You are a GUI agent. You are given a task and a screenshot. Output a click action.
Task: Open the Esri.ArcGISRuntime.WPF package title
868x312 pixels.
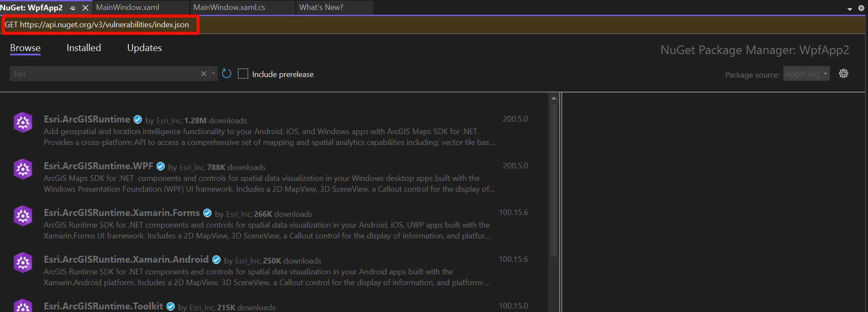[98, 166]
